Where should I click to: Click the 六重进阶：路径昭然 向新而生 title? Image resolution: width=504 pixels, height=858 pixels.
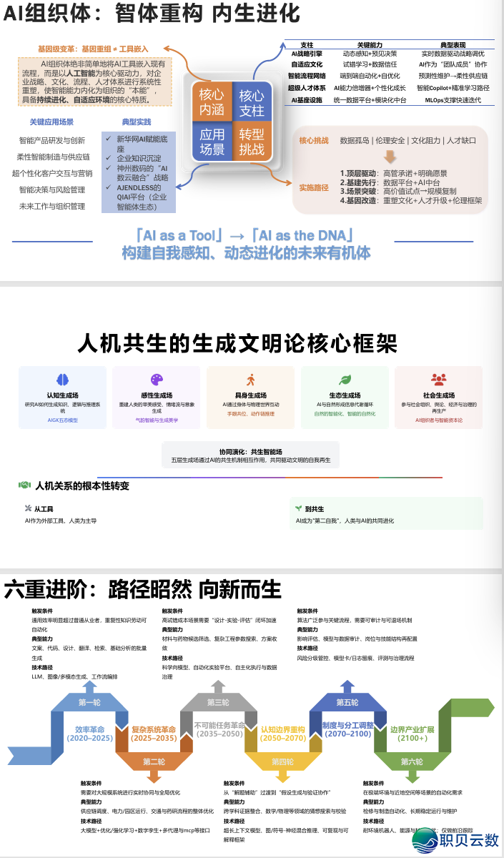pos(143,589)
